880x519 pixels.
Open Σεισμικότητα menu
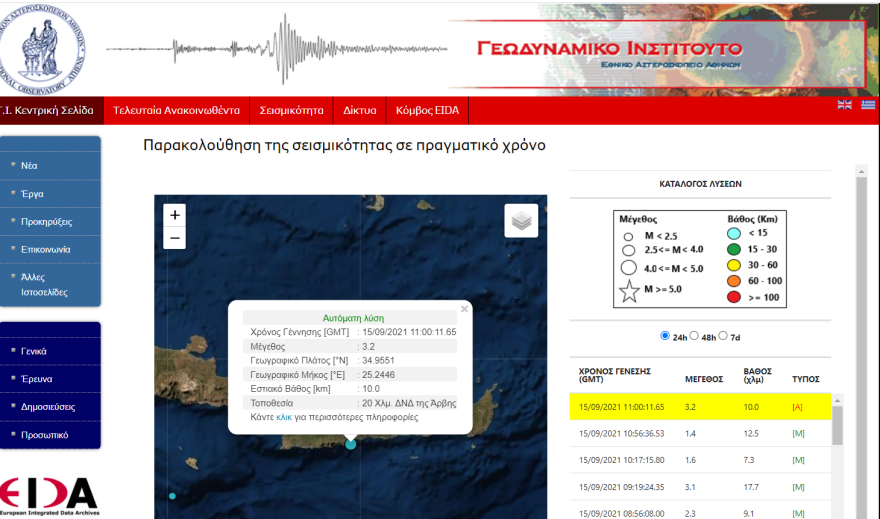[x=291, y=111]
